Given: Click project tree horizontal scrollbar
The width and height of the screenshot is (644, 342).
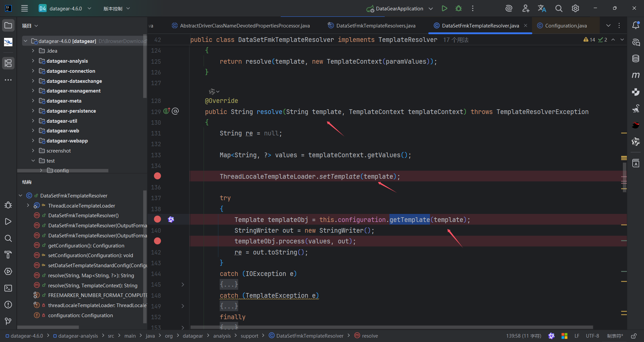Looking at the screenshot, I should pyautogui.click(x=63, y=171).
